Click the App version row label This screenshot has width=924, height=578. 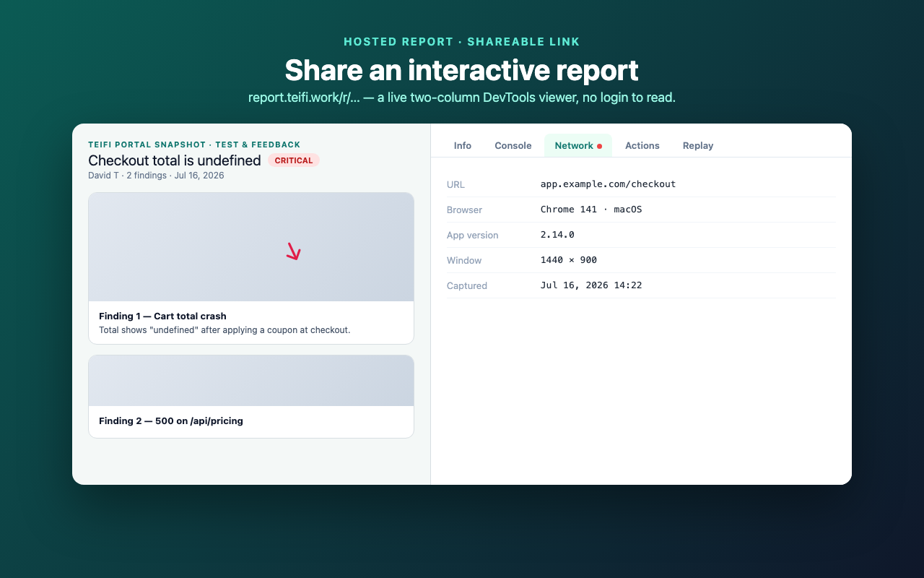(472, 235)
